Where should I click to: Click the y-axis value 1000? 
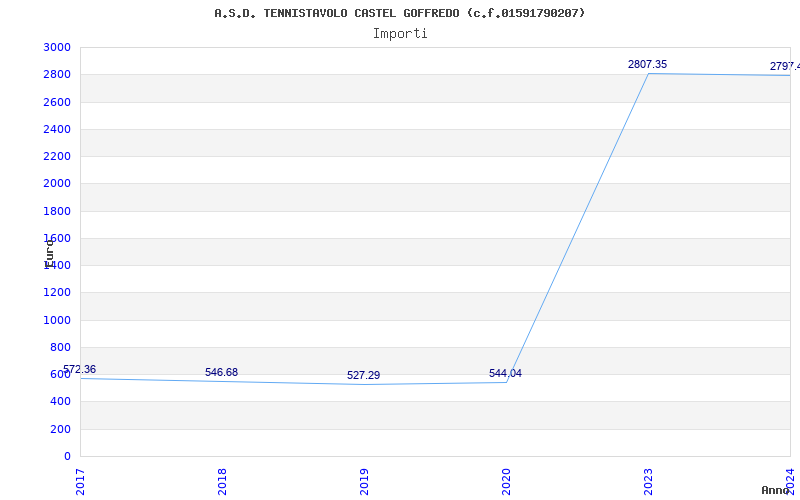pos(57,320)
